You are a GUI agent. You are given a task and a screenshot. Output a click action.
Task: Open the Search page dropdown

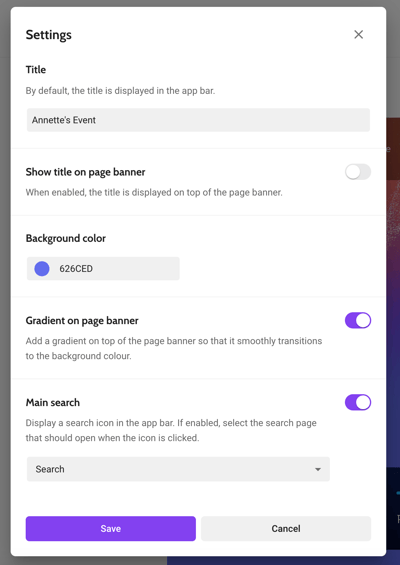pyautogui.click(x=178, y=469)
